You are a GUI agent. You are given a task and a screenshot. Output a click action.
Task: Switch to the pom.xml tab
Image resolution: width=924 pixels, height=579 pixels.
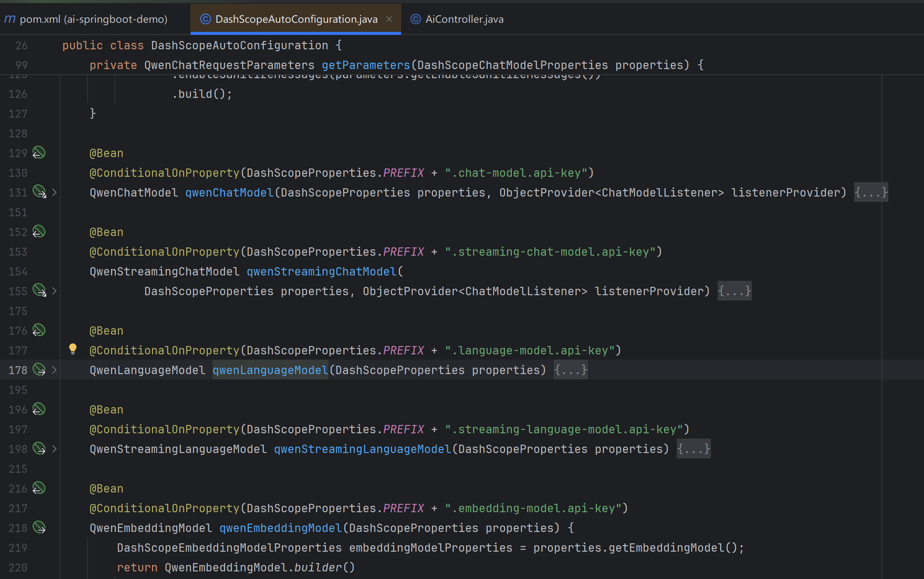[93, 19]
